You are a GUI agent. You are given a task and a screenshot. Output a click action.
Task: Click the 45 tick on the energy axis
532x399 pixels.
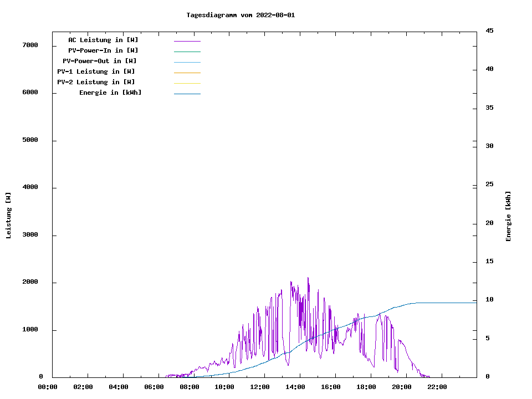click(x=489, y=30)
